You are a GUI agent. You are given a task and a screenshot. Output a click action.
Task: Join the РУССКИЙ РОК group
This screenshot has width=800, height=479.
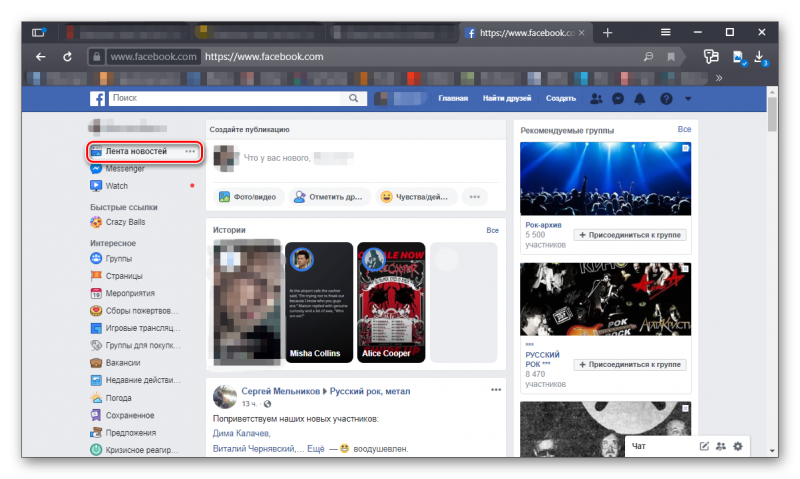point(630,365)
